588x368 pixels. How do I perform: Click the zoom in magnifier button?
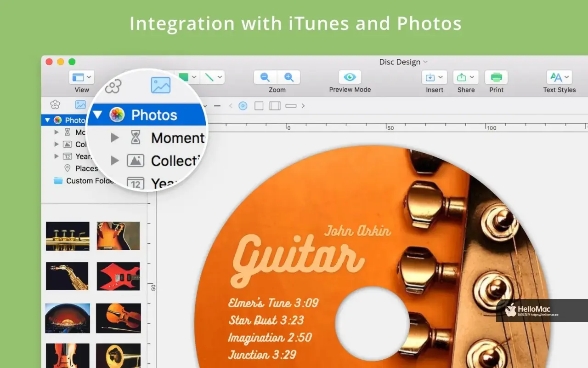pyautogui.click(x=288, y=77)
